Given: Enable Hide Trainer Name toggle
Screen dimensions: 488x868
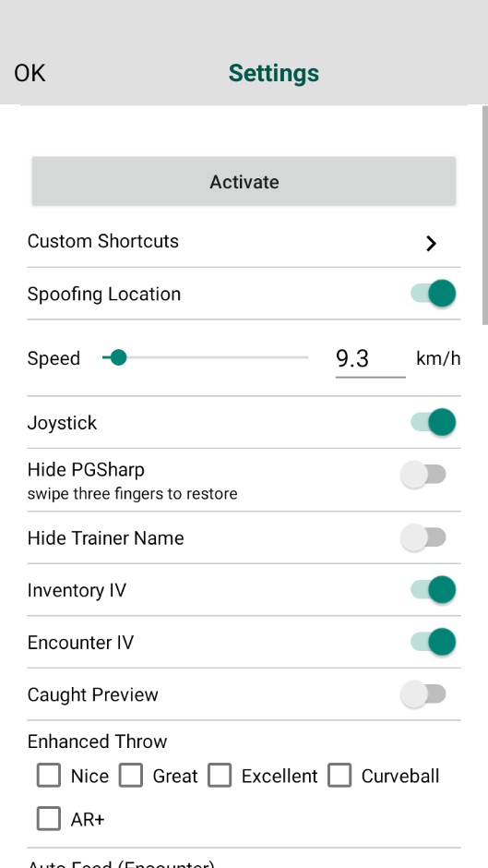Looking at the screenshot, I should (423, 537).
